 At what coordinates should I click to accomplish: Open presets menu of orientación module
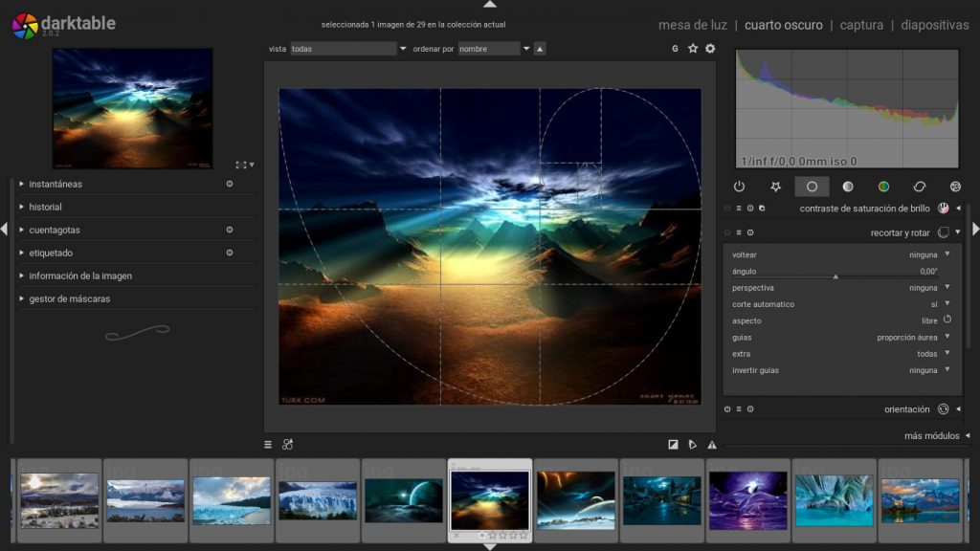pos(739,409)
